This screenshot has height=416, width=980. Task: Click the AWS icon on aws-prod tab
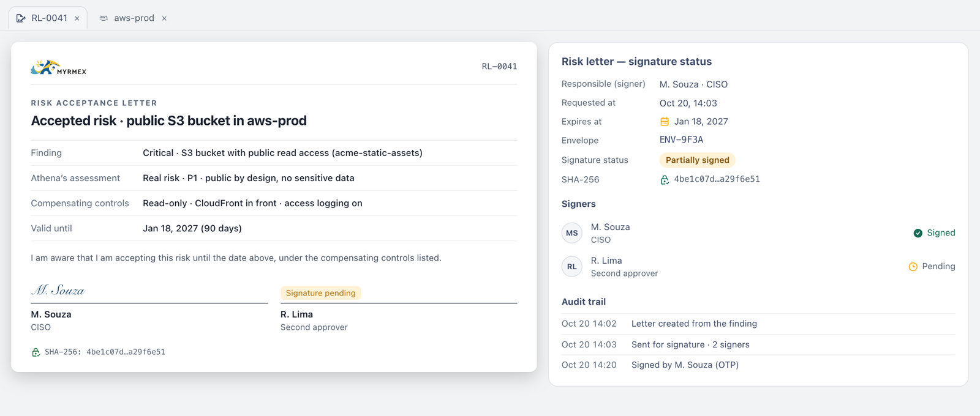tap(104, 18)
